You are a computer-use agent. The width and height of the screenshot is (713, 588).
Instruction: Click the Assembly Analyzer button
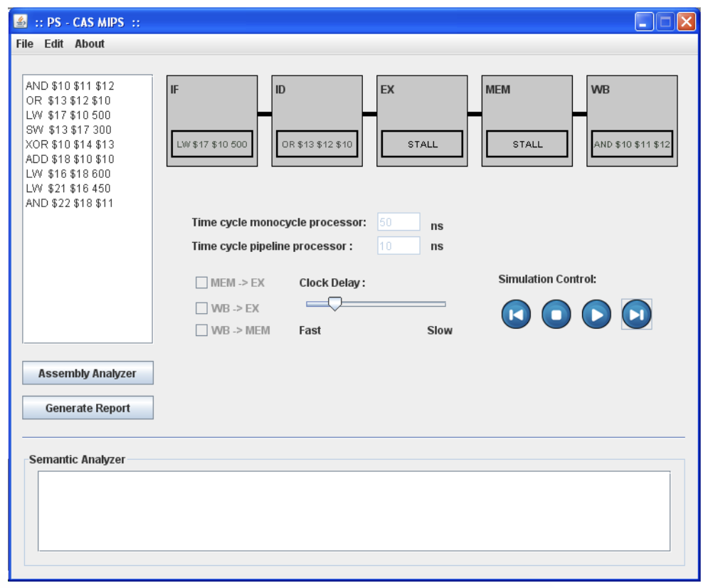(88, 373)
